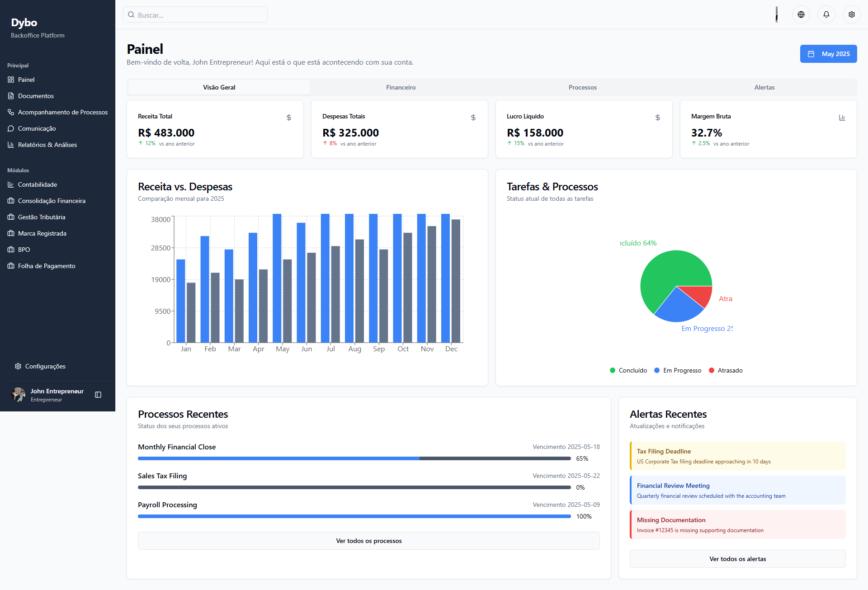
Task: Click the bar chart icon on Margem Bruta card
Action: coord(842,118)
